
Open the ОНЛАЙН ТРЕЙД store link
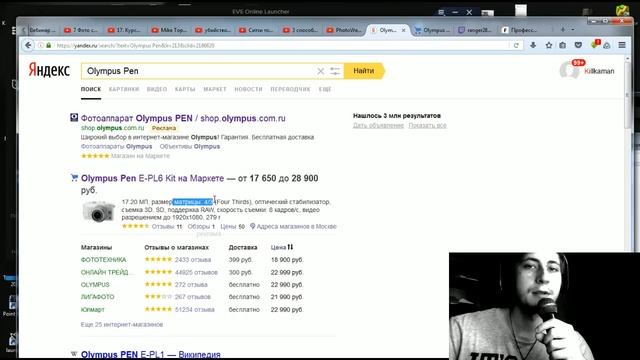click(x=105, y=272)
